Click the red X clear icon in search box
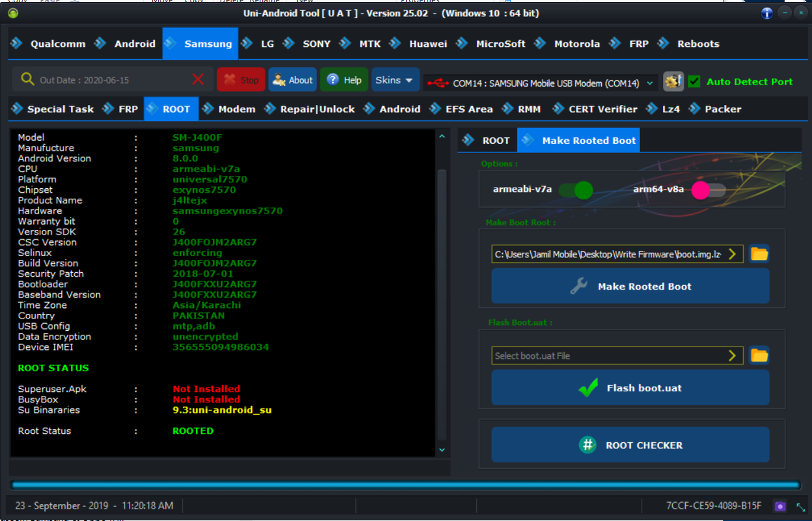This screenshot has height=521, width=812. [198, 79]
